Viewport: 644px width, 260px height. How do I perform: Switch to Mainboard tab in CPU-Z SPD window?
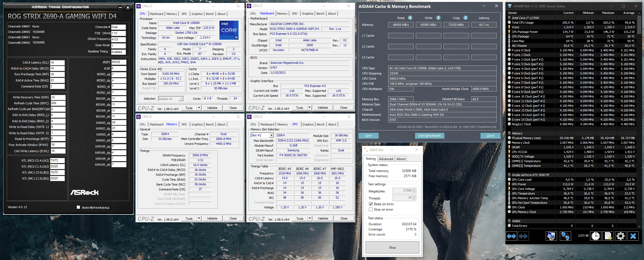(x=267, y=124)
